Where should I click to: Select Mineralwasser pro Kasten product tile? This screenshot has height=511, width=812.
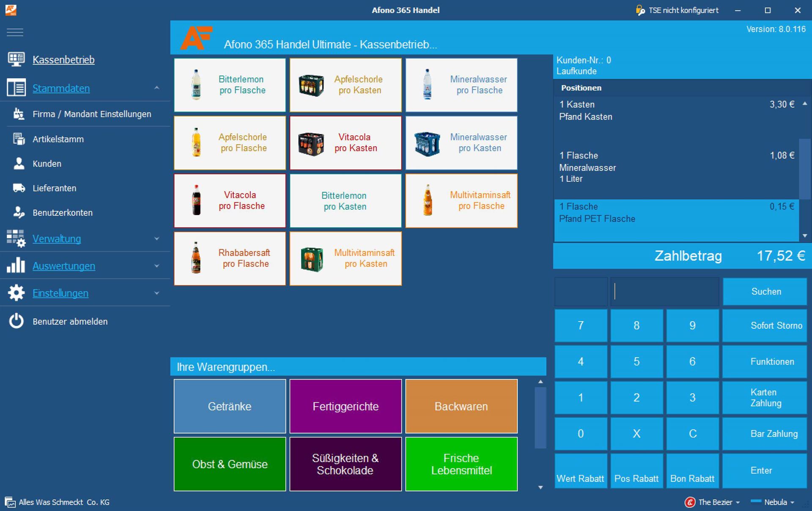461,143
